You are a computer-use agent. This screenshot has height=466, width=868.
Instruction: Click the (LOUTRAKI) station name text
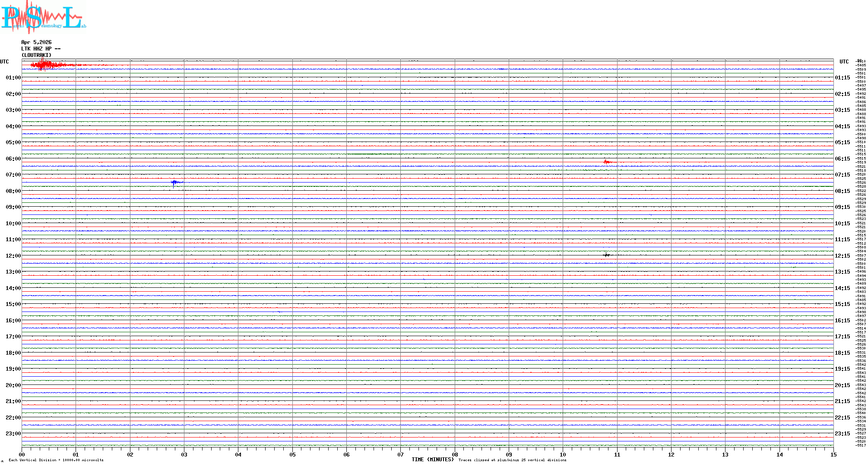tap(36, 55)
